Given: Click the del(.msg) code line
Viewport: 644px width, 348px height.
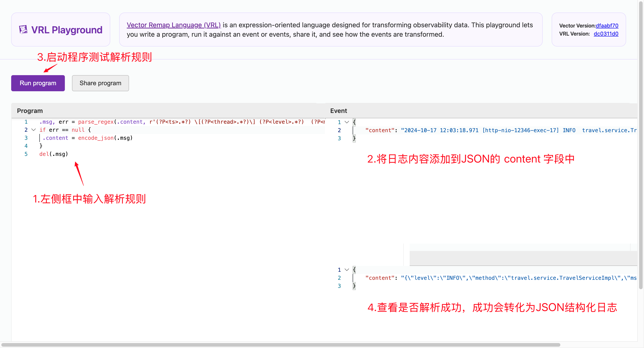Looking at the screenshot, I should [x=53, y=154].
